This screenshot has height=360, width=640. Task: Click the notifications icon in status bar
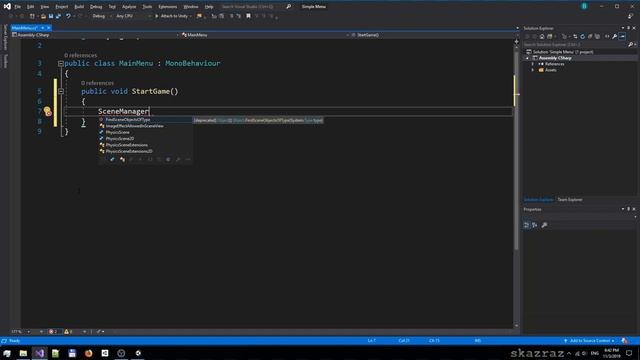tap(624, 340)
